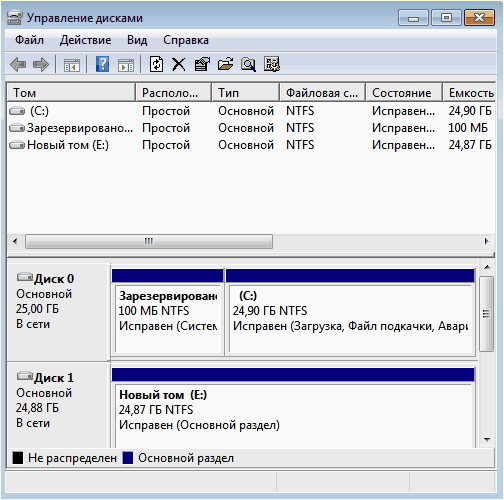Click the magnifier search toolbar icon

248,64
